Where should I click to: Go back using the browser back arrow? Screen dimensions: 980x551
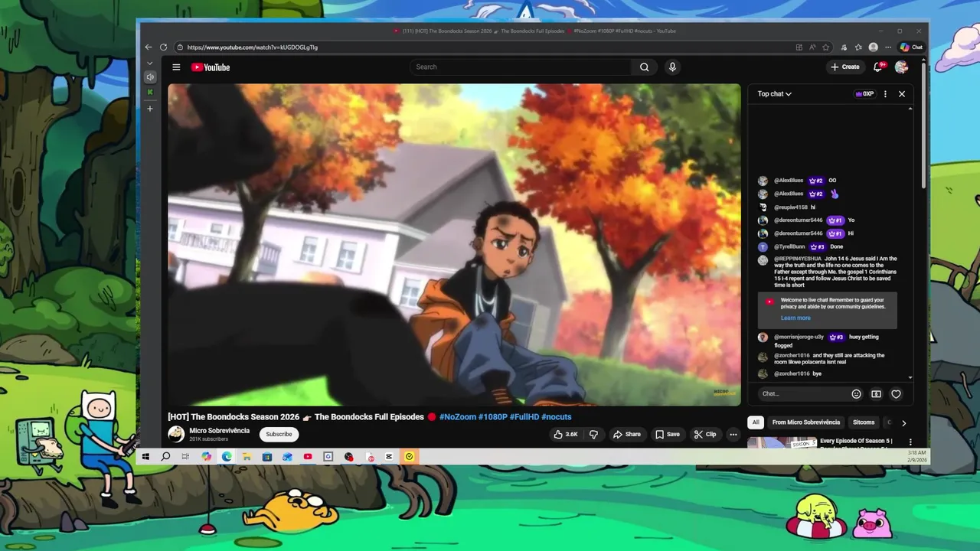(149, 47)
